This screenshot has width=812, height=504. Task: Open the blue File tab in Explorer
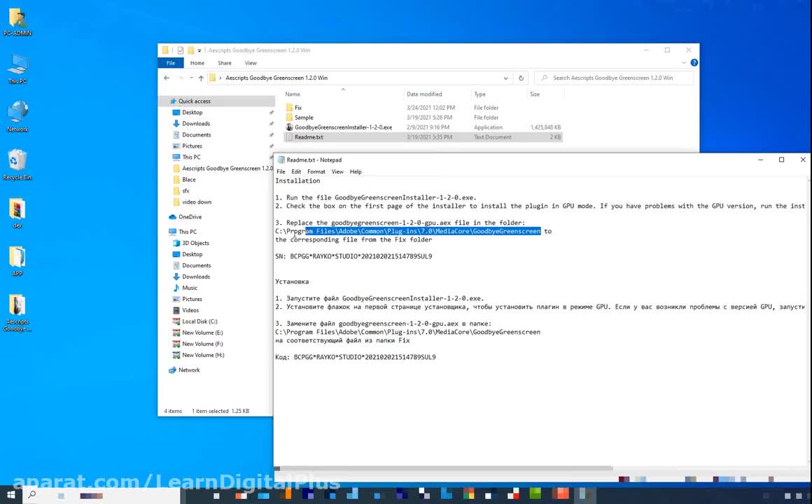coord(170,63)
